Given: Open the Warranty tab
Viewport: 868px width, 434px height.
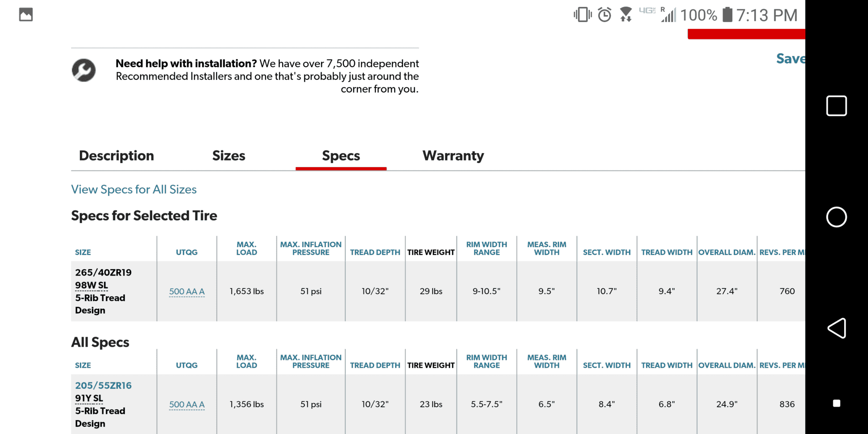Looking at the screenshot, I should coord(453,156).
